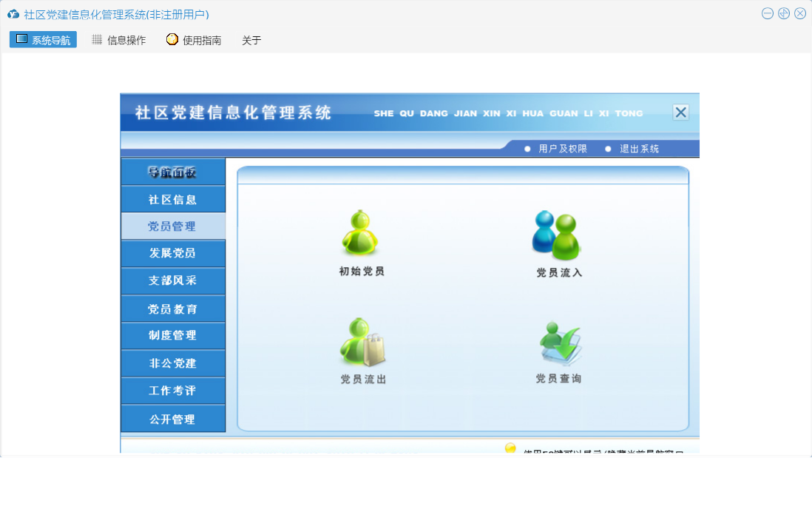The width and height of the screenshot is (812, 532).
Task: Open the 党员查询 checkmark icon
Action: pyautogui.click(x=560, y=343)
